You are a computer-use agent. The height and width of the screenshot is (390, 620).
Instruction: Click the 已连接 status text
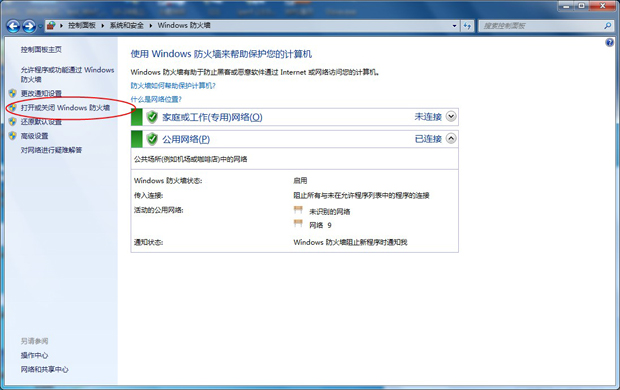coord(428,139)
